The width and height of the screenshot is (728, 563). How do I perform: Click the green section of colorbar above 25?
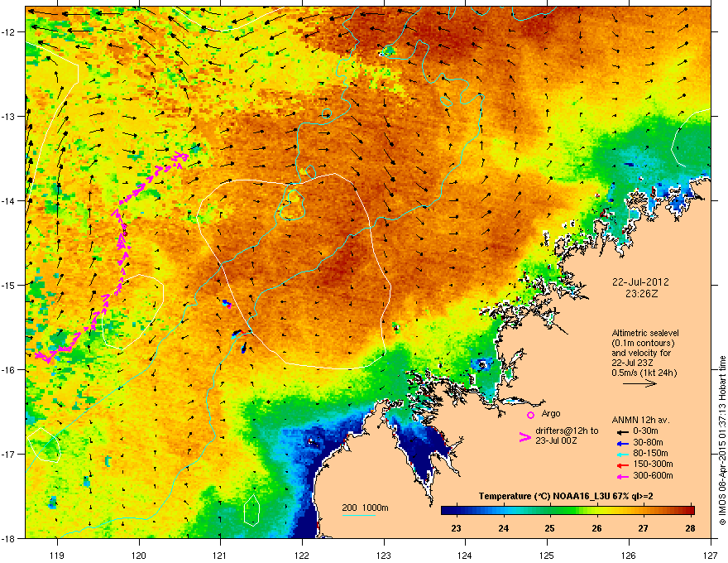550,511
